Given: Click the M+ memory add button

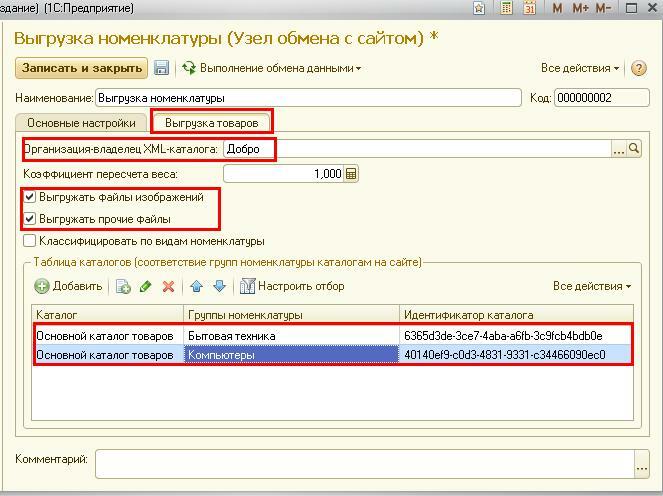Looking at the screenshot, I should pyautogui.click(x=581, y=8).
